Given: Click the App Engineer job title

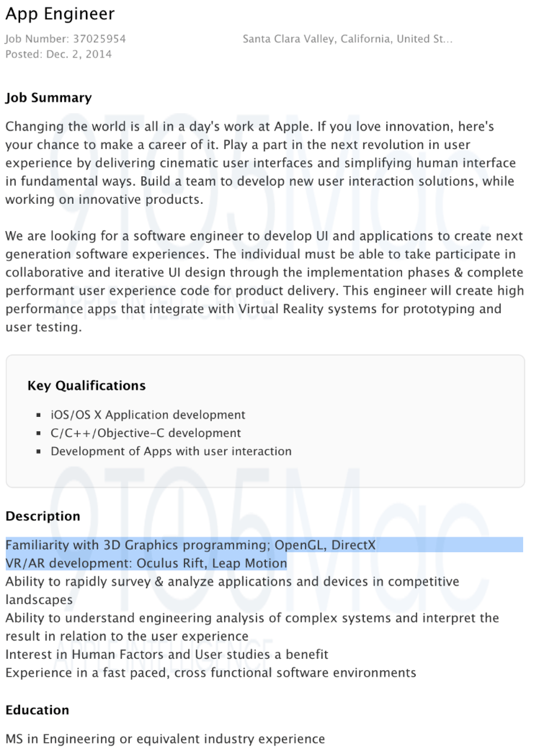Looking at the screenshot, I should pyautogui.click(x=60, y=14).
